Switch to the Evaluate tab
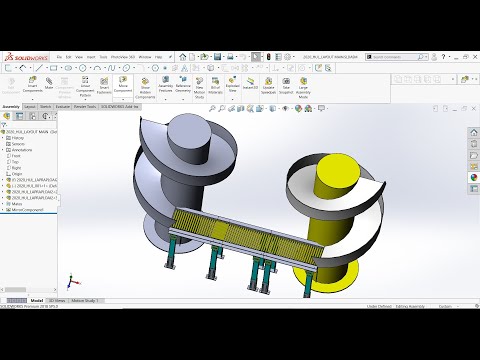This screenshot has height=360, width=480. (62, 107)
